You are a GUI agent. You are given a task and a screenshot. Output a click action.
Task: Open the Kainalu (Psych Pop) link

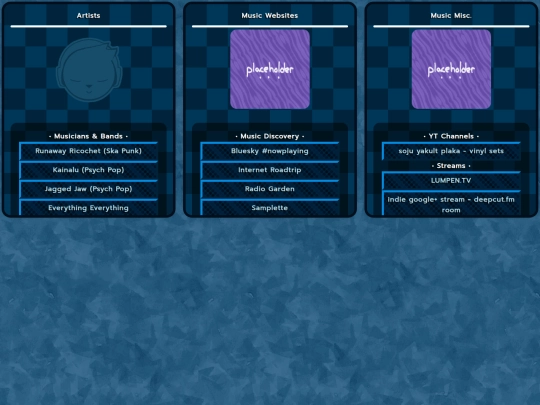coord(89,170)
